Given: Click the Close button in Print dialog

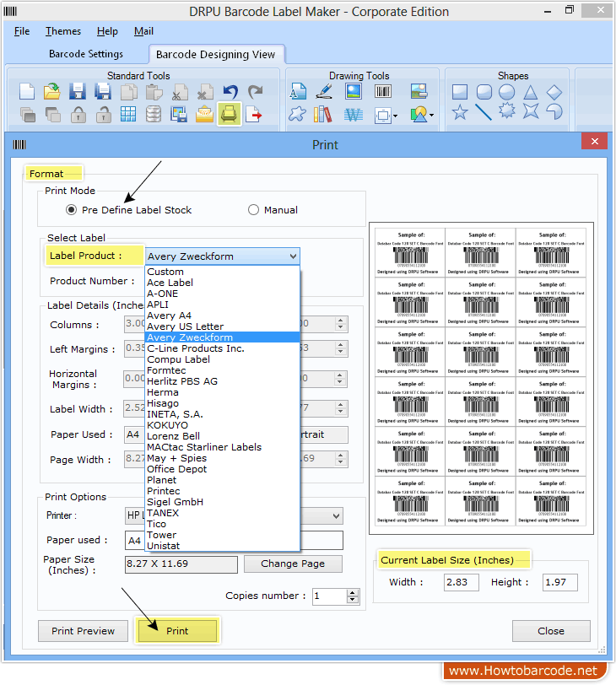Looking at the screenshot, I should [551, 631].
